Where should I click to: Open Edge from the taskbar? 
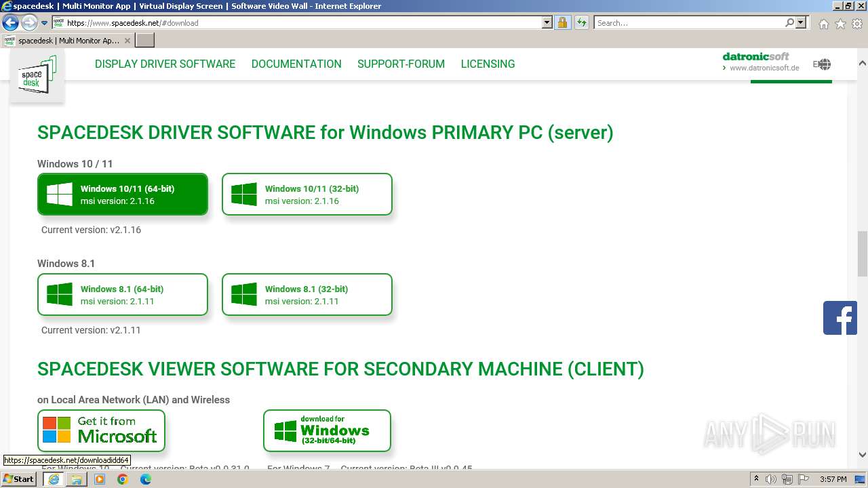click(x=146, y=479)
